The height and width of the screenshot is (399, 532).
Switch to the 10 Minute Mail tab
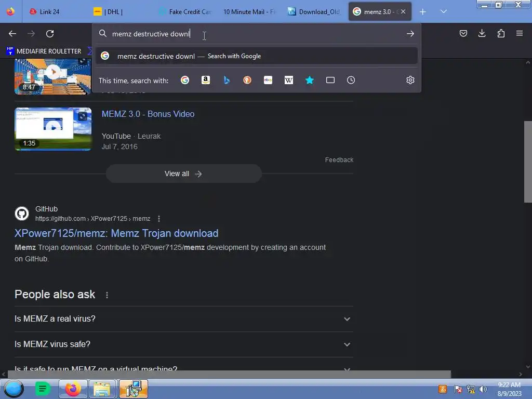pos(249,11)
